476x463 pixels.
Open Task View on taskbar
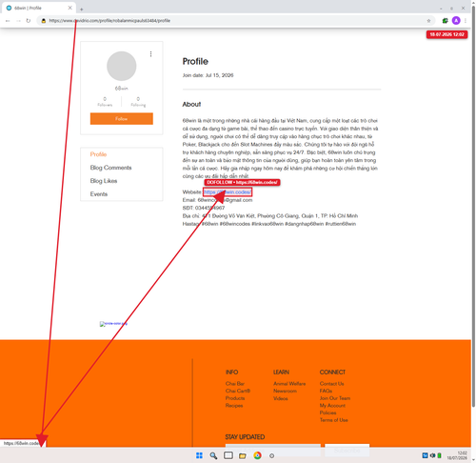click(x=228, y=455)
